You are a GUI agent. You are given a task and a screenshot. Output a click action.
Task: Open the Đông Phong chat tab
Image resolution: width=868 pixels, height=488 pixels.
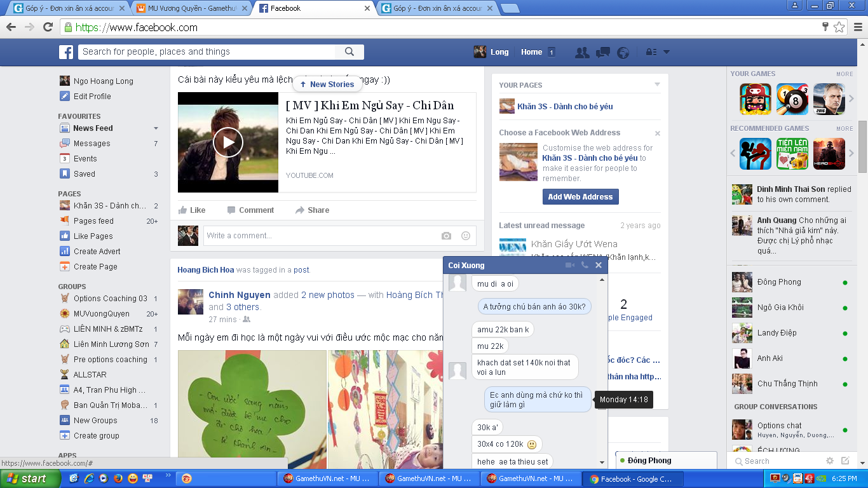point(665,461)
